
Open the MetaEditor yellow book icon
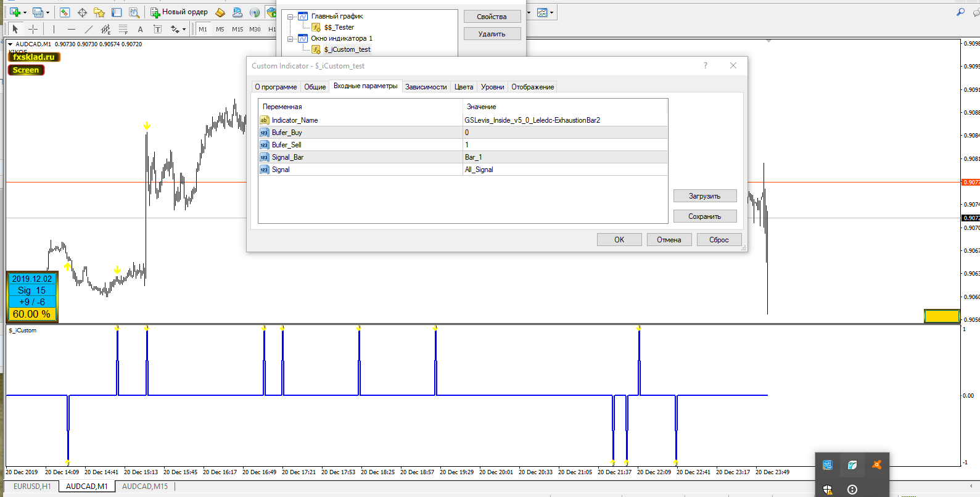click(x=220, y=12)
